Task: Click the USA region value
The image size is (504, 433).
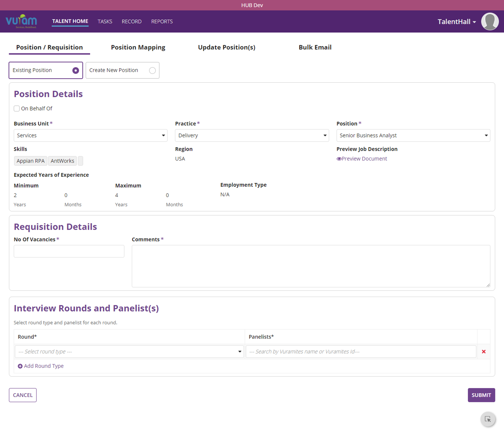Action: coord(180,159)
